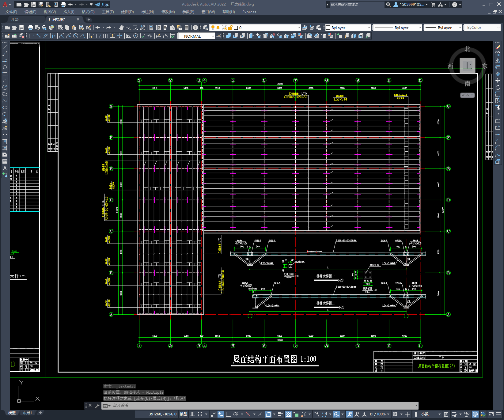Screen dimensions: 504x420
Task: Click the Save icon in quick access toolbar
Action: click(34, 5)
